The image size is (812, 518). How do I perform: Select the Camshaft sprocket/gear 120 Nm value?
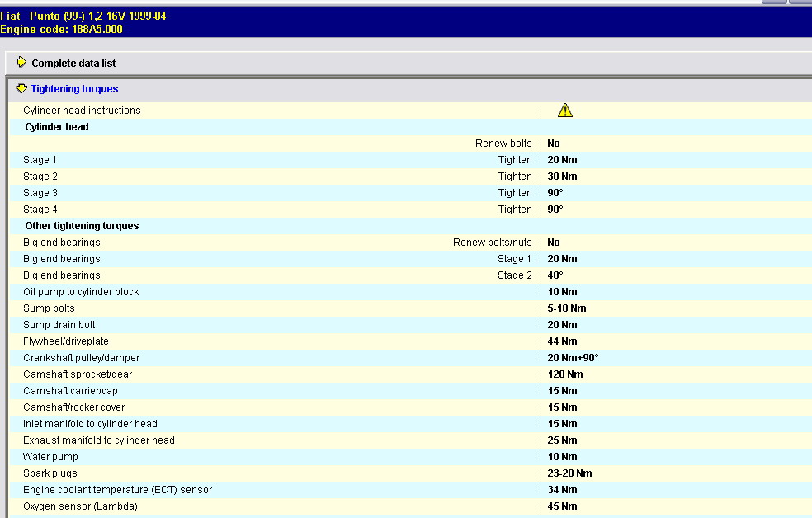(x=564, y=374)
